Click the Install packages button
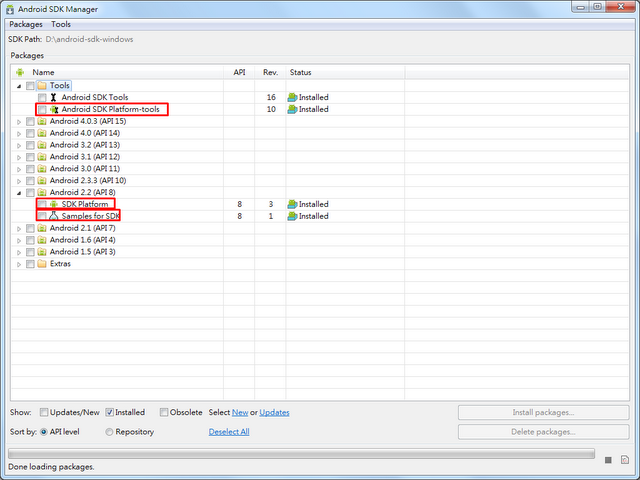Image resolution: width=640 pixels, height=480 pixels. pos(543,412)
